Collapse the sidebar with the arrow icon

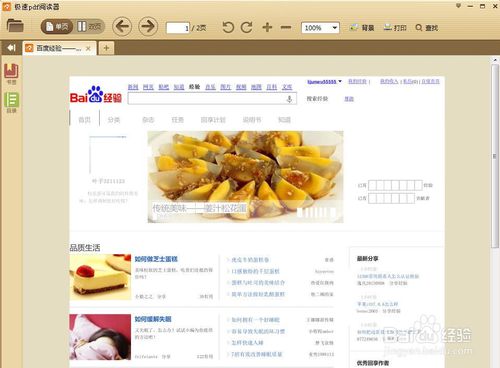tap(11, 48)
